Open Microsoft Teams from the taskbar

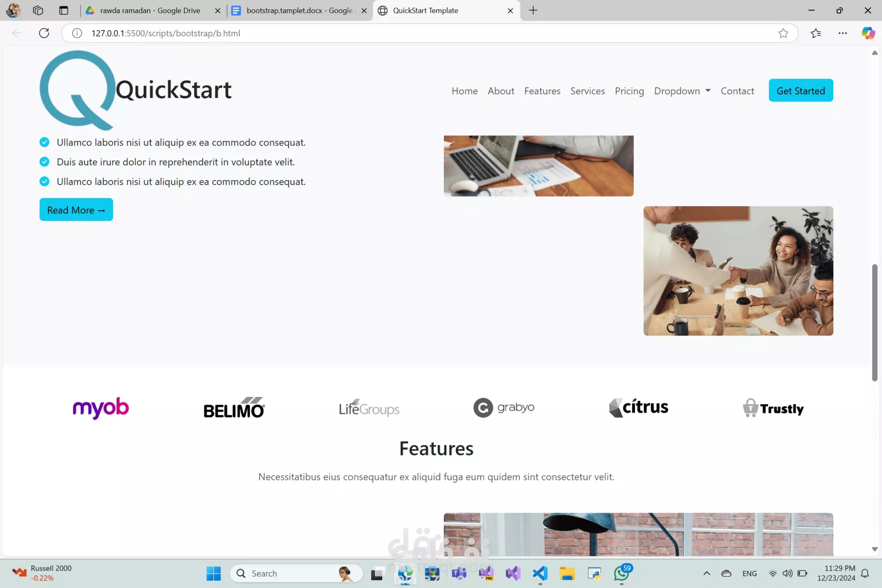click(459, 573)
